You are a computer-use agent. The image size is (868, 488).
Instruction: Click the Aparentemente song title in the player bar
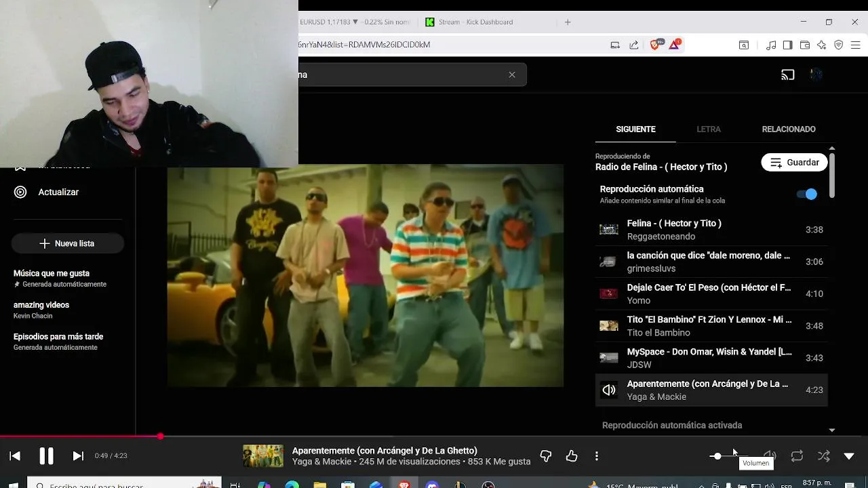[x=384, y=451]
